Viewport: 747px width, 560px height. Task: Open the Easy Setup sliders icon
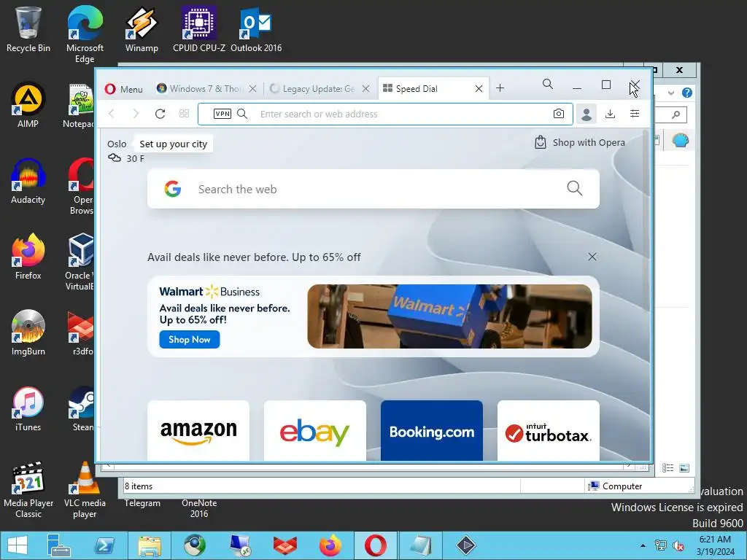click(x=635, y=113)
